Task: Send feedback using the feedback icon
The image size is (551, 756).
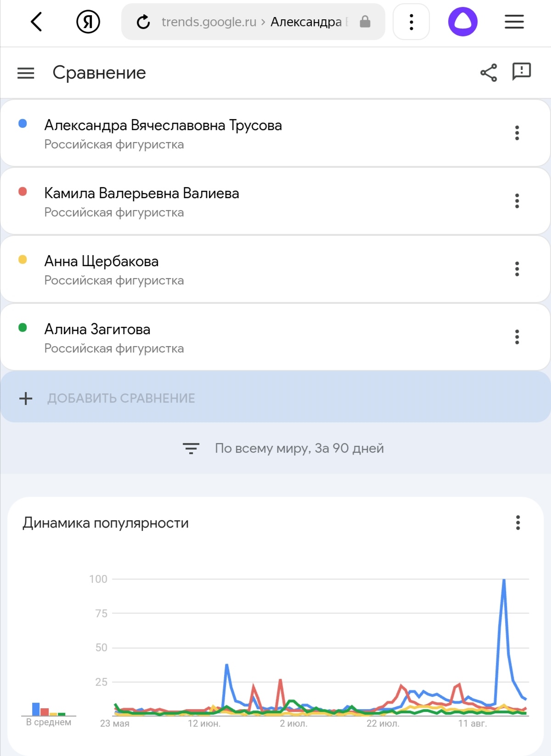Action: [522, 72]
